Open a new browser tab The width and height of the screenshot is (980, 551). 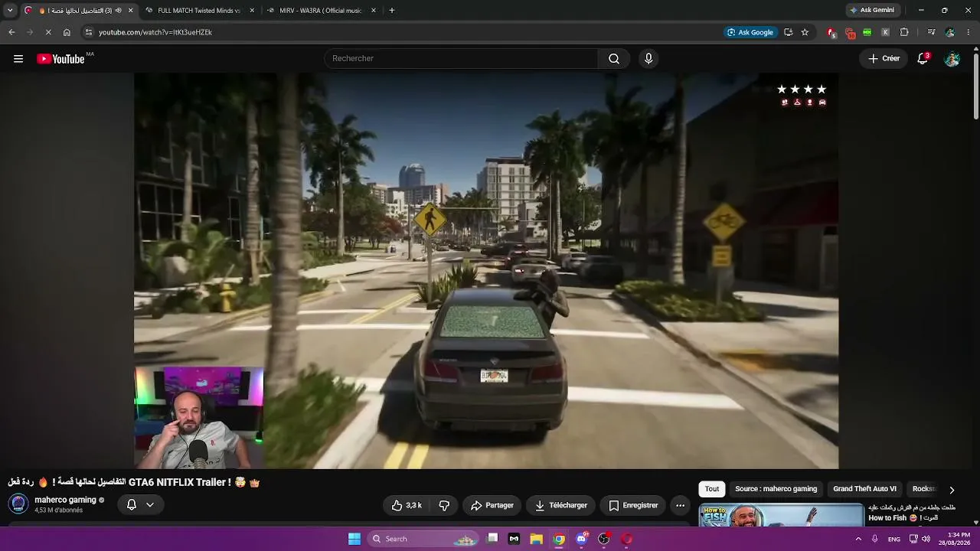pos(392,11)
